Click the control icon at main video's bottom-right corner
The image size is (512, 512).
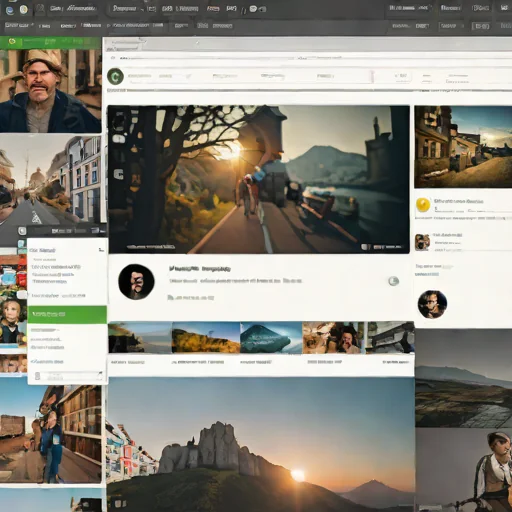click(366, 247)
